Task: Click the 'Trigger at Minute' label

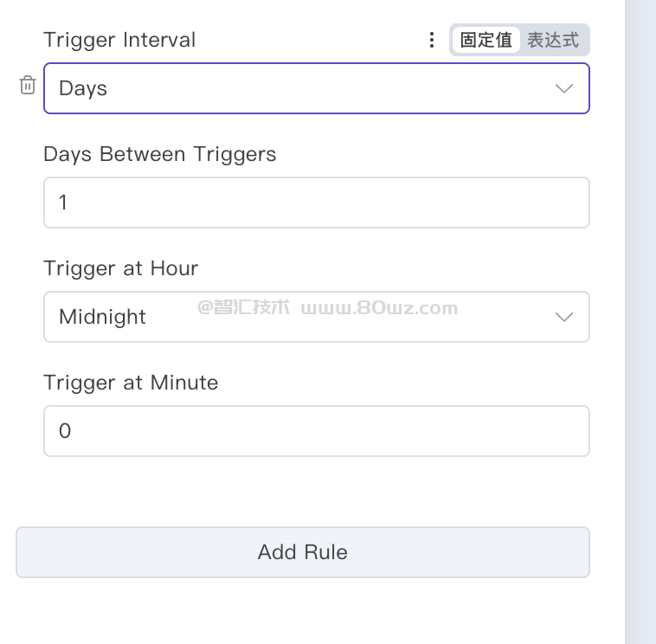Action: click(x=131, y=383)
